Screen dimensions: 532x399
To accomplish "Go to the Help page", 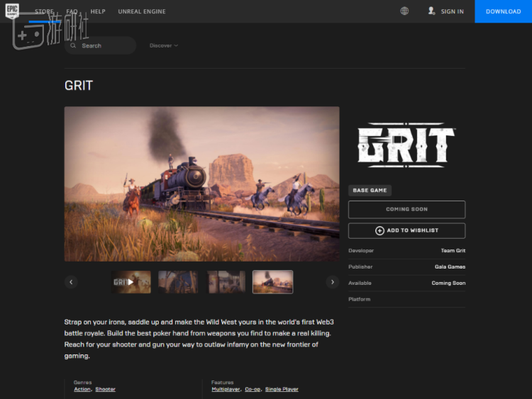I will 98,11.
